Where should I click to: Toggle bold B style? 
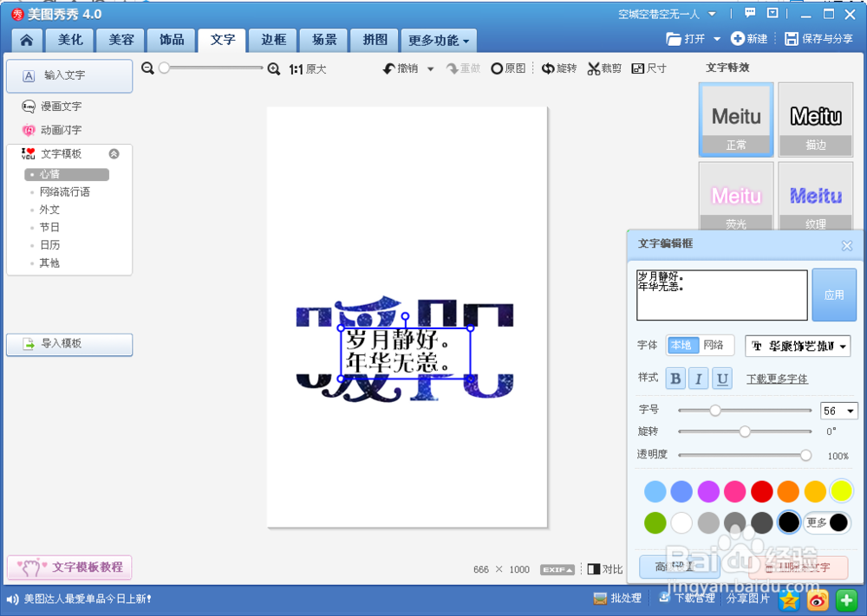[x=675, y=379]
